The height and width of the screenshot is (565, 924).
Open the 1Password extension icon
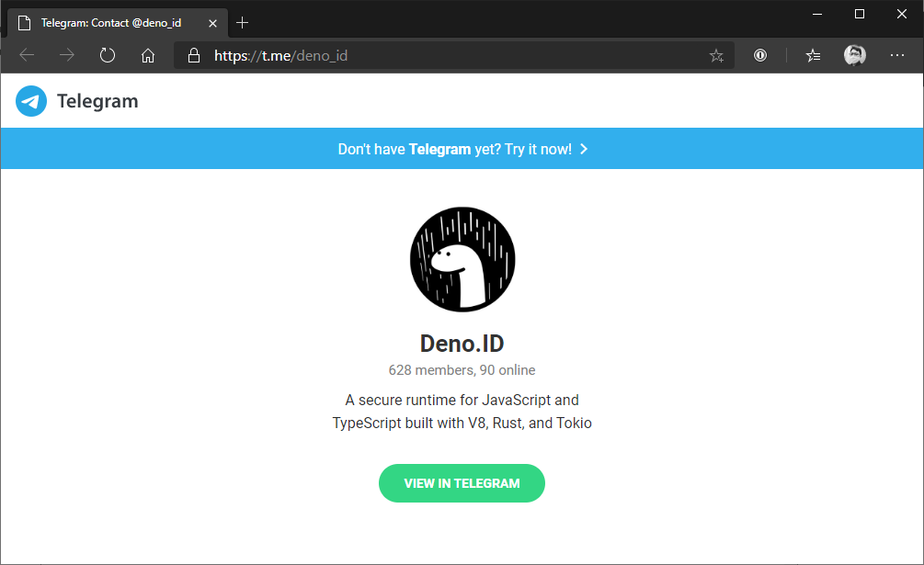[760, 55]
